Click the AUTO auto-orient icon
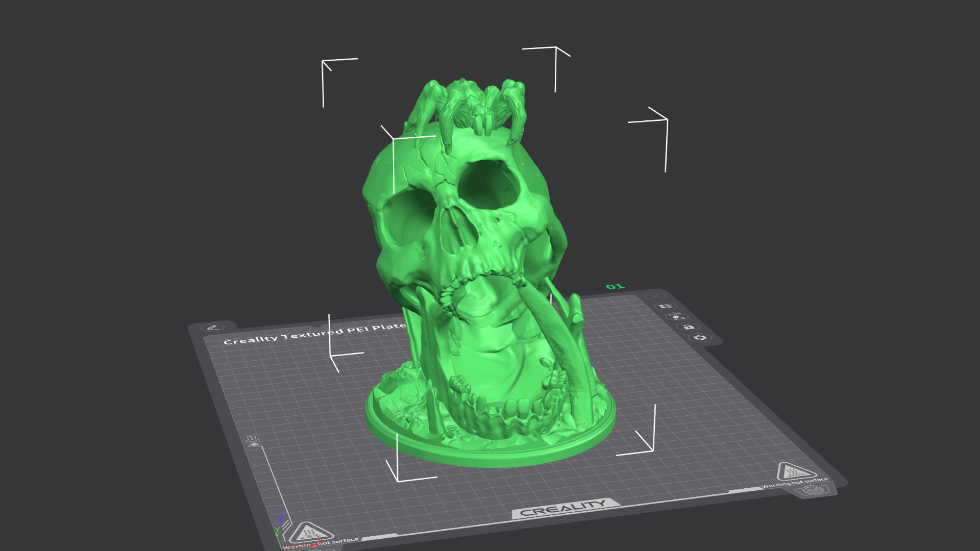 pyautogui.click(x=676, y=317)
